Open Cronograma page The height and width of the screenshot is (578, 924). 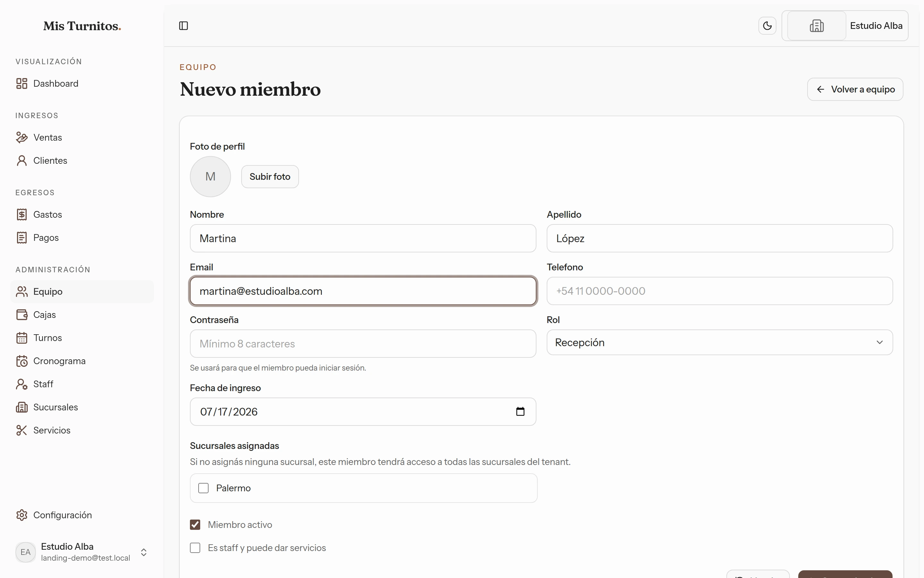82,361
